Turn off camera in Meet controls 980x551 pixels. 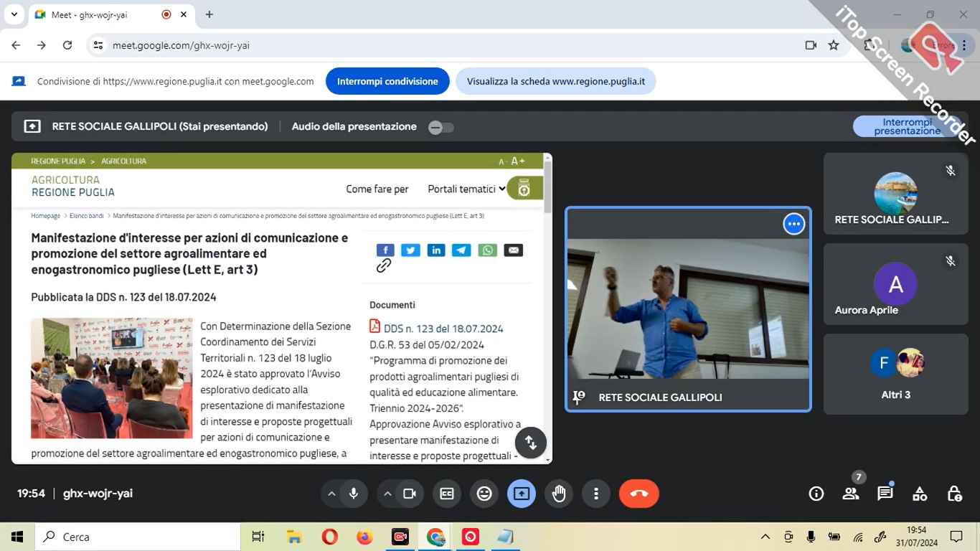click(x=410, y=494)
